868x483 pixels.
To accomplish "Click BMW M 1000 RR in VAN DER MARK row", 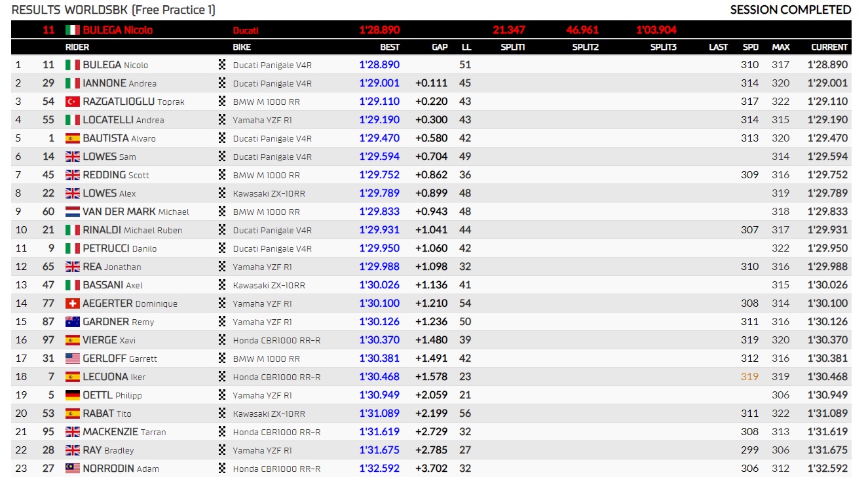I will [x=267, y=212].
